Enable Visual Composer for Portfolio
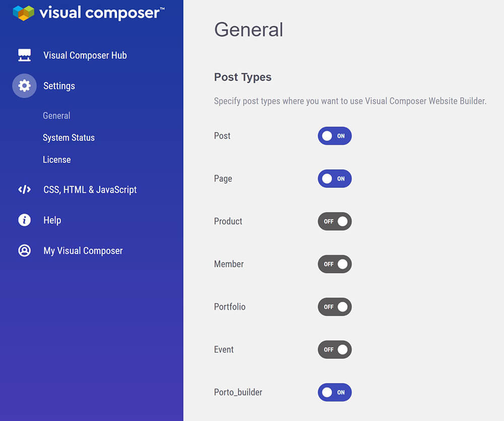Image resolution: width=504 pixels, height=421 pixels. (x=335, y=307)
